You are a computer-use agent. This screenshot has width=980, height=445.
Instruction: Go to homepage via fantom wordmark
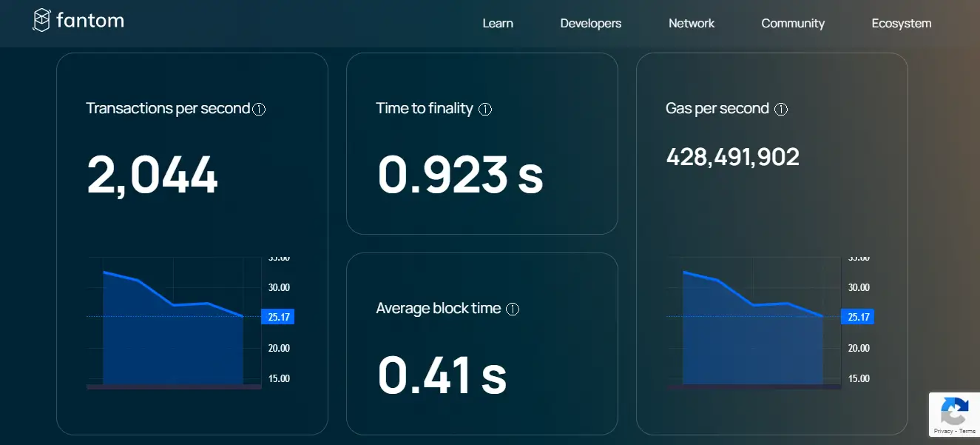pos(90,20)
